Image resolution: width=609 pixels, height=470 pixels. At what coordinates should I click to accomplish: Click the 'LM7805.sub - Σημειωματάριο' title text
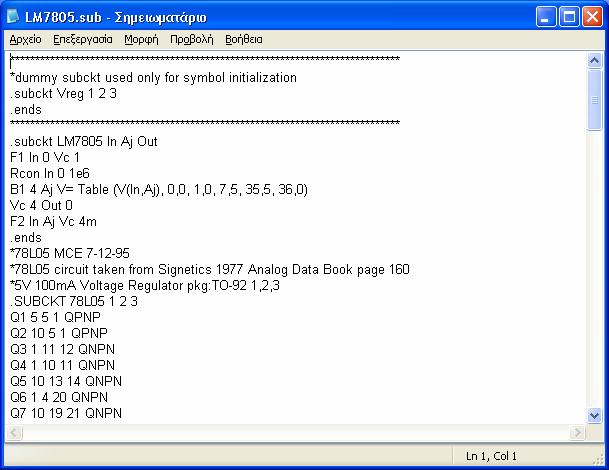click(x=116, y=17)
